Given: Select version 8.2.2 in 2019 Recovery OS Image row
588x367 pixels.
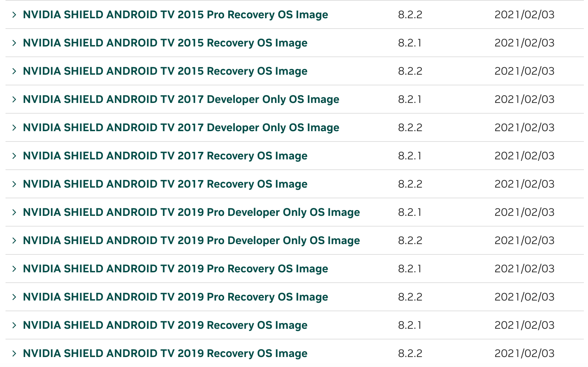Looking at the screenshot, I should [410, 353].
